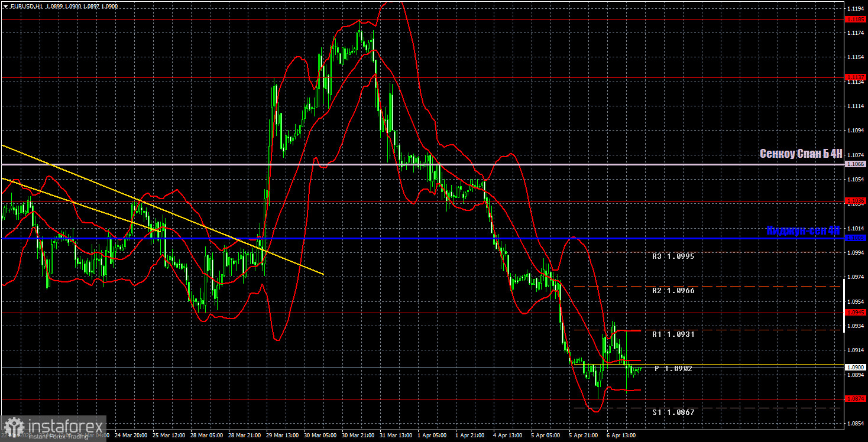Select the red 1.0874 level price tag

pos(856,398)
